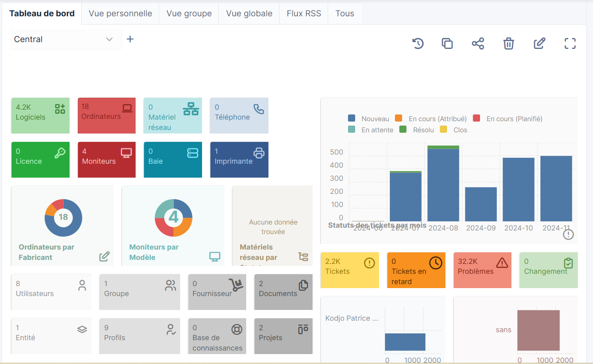Image resolution: width=593 pixels, height=364 pixels.
Task: Click the trash delete dashboard icon
Action: click(x=509, y=43)
